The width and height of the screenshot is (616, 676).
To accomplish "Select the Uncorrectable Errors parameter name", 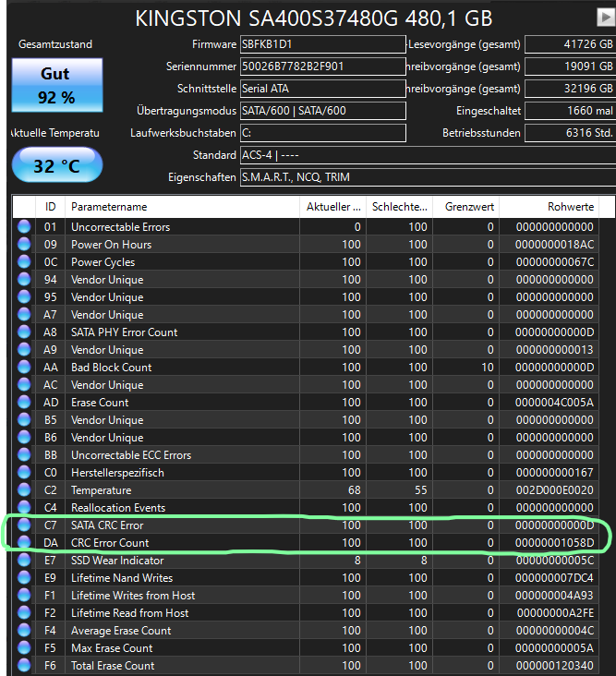I will [x=121, y=227].
